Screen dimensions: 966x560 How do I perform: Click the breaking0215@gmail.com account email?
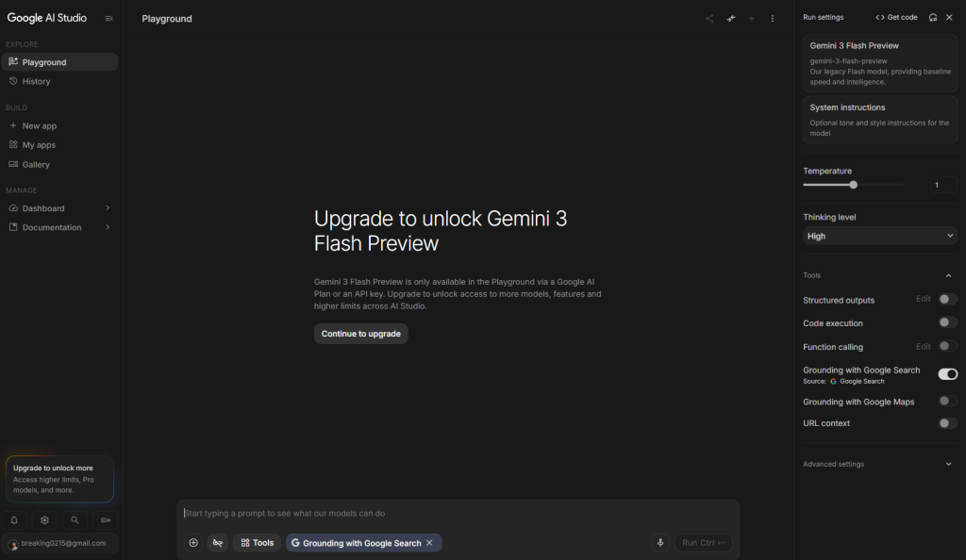click(63, 543)
